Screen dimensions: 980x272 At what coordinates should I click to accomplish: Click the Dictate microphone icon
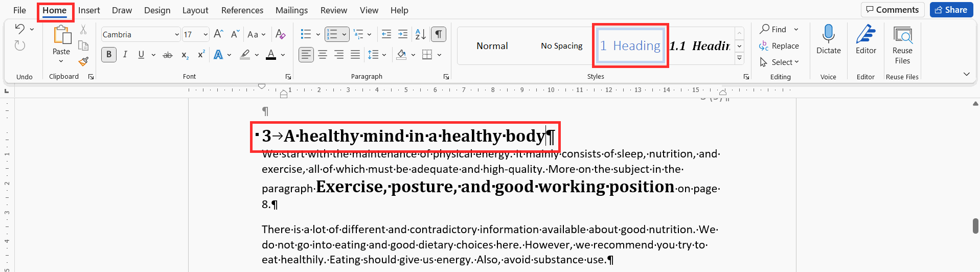828,34
